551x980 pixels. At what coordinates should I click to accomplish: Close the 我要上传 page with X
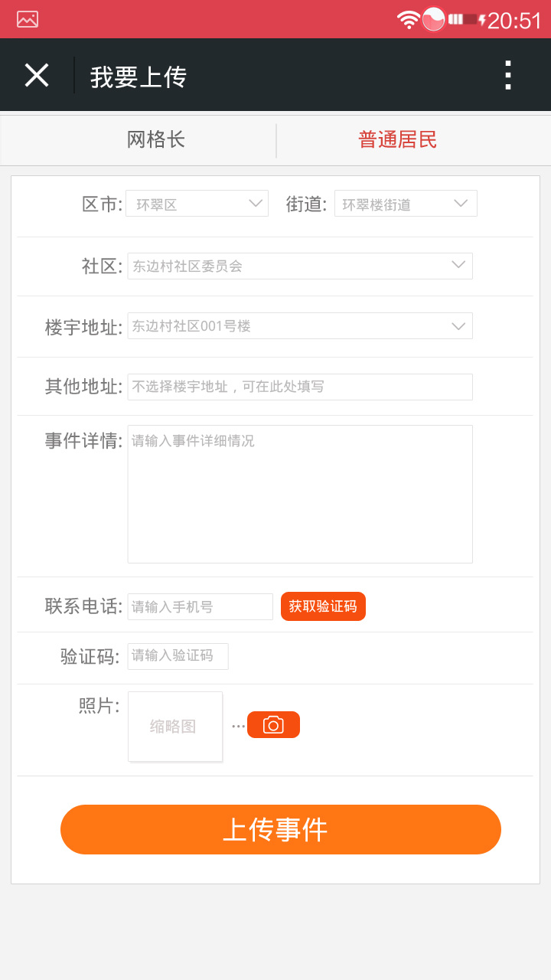pyautogui.click(x=37, y=75)
